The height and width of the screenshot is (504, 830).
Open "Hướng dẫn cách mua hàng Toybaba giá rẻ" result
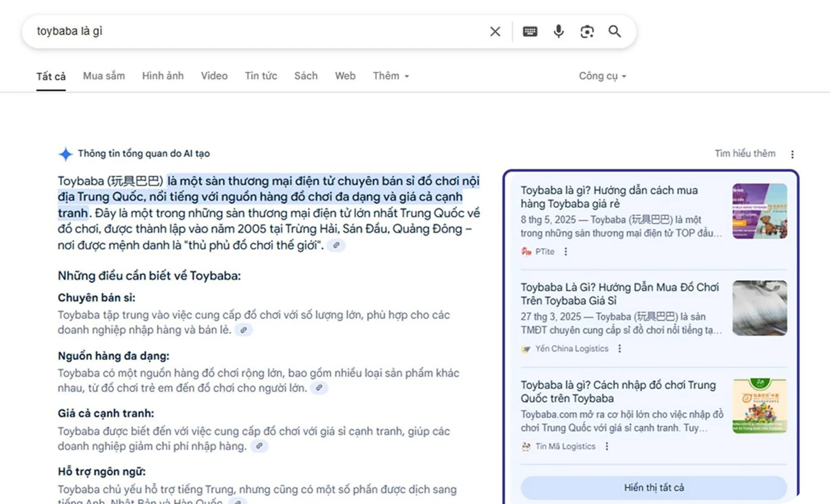coord(609,197)
